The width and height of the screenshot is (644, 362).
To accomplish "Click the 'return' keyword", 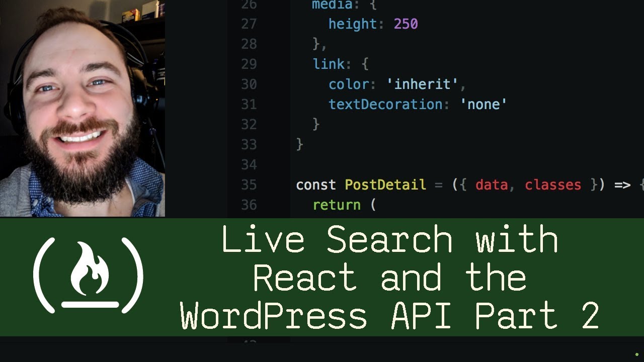I will (337, 205).
